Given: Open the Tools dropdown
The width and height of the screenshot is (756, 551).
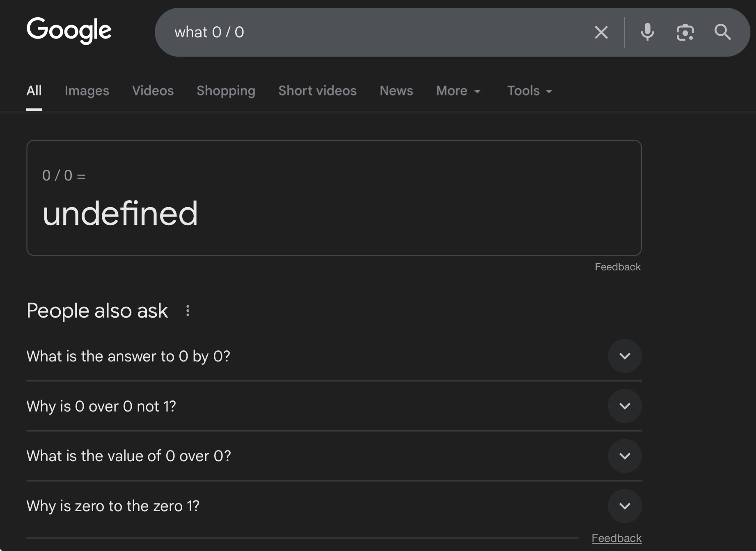Looking at the screenshot, I should tap(529, 91).
